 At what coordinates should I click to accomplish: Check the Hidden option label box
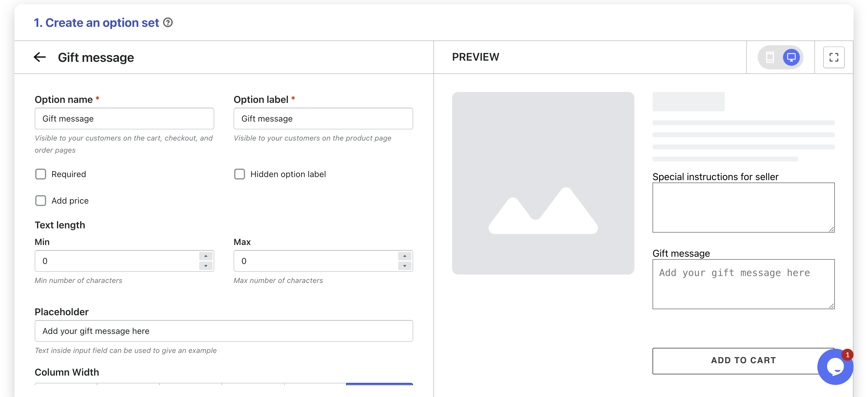240,174
